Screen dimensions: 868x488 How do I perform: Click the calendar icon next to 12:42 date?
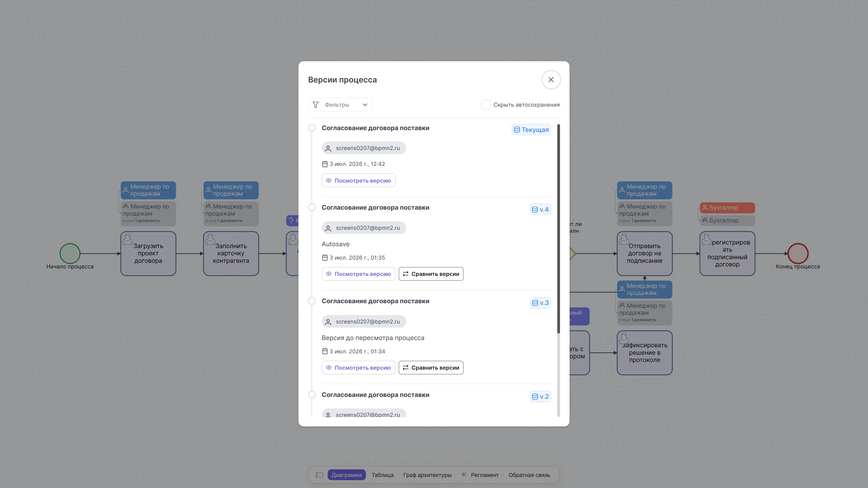click(x=325, y=164)
